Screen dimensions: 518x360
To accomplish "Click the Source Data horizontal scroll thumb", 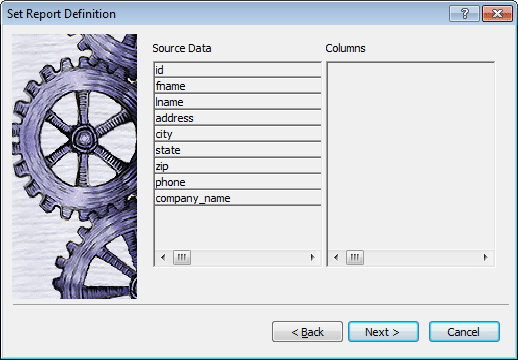I will coord(182,257).
